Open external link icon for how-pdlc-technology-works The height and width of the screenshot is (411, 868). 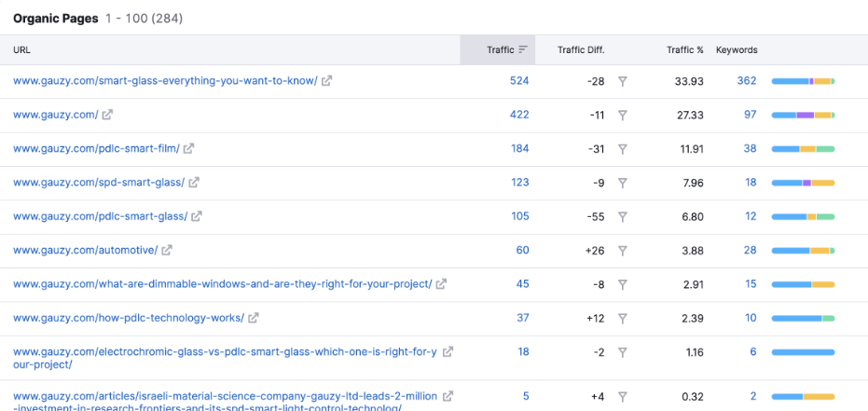254,318
